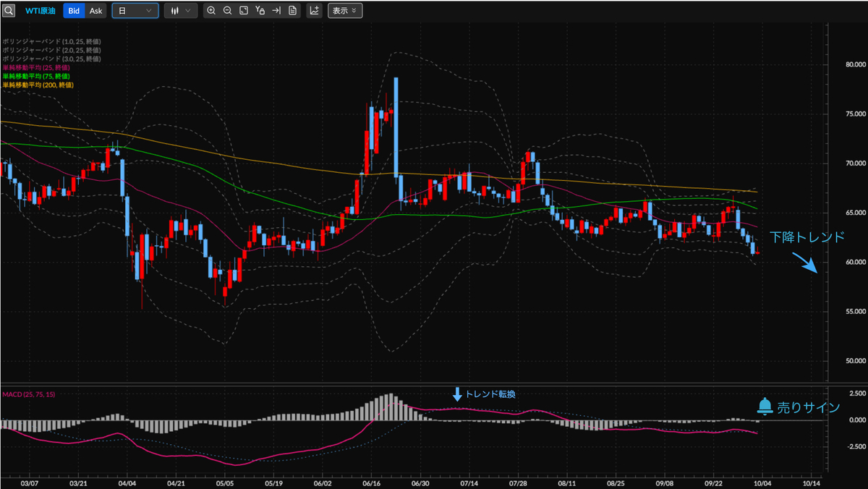Jump to latest candle with arrow icon
The width and height of the screenshot is (868, 489).
(x=276, y=11)
